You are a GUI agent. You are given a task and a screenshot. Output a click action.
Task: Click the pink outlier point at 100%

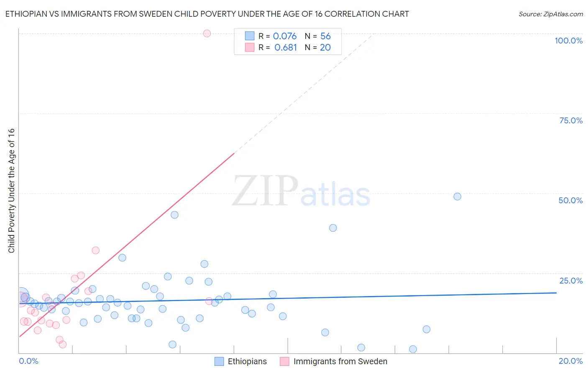pyautogui.click(x=207, y=33)
